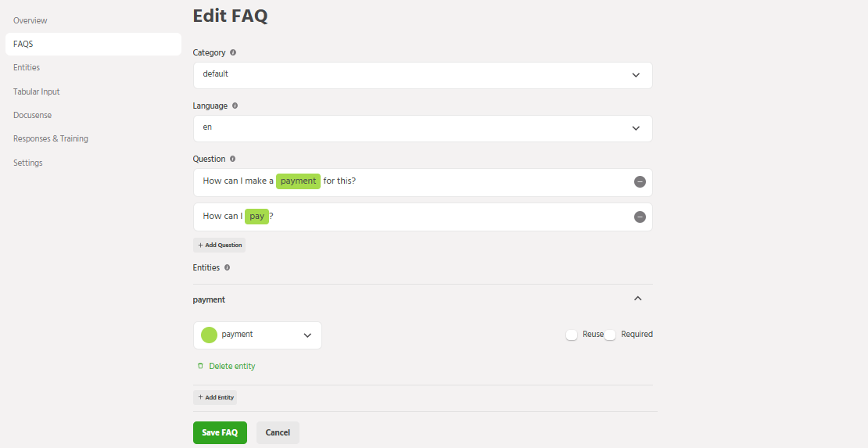
Task: Click the info icon beside Language label
Action: 235,106
